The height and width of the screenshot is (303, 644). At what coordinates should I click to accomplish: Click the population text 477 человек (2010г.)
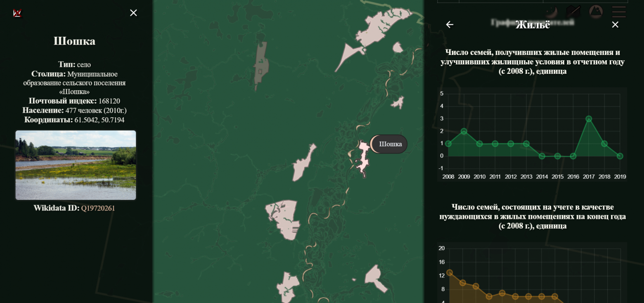[96, 111]
